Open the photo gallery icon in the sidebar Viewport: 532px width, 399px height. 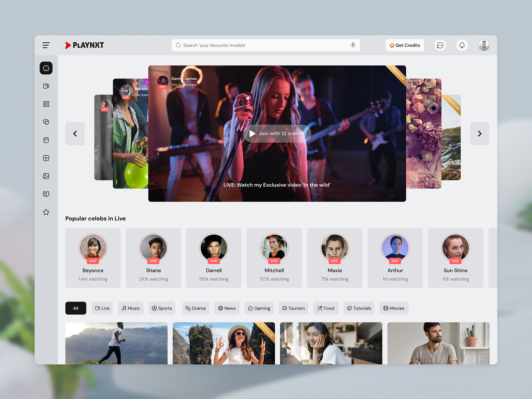(46, 176)
